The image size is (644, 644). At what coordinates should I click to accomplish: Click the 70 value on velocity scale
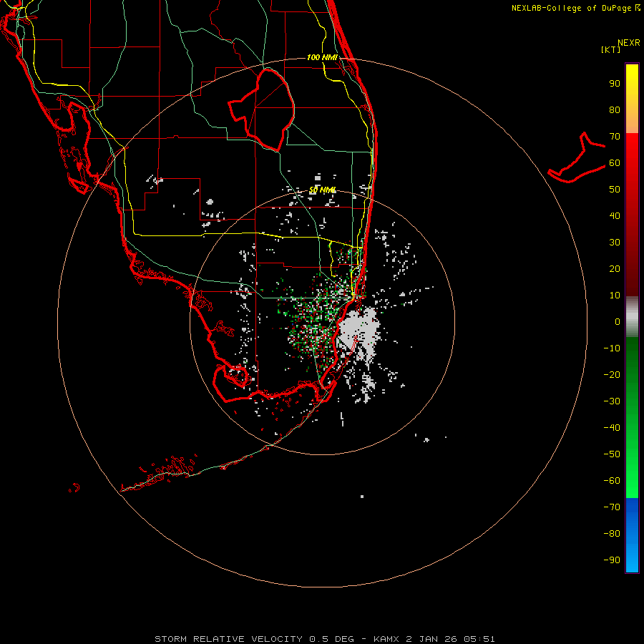(615, 137)
